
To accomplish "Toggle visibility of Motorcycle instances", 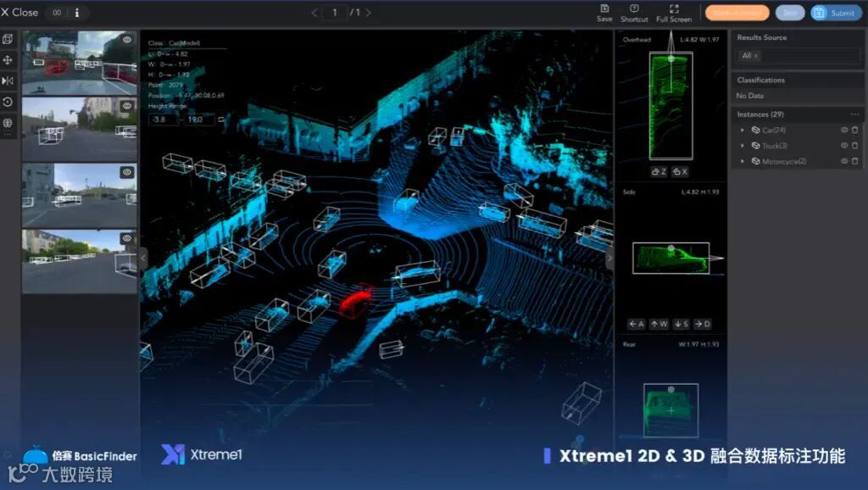I will point(844,161).
